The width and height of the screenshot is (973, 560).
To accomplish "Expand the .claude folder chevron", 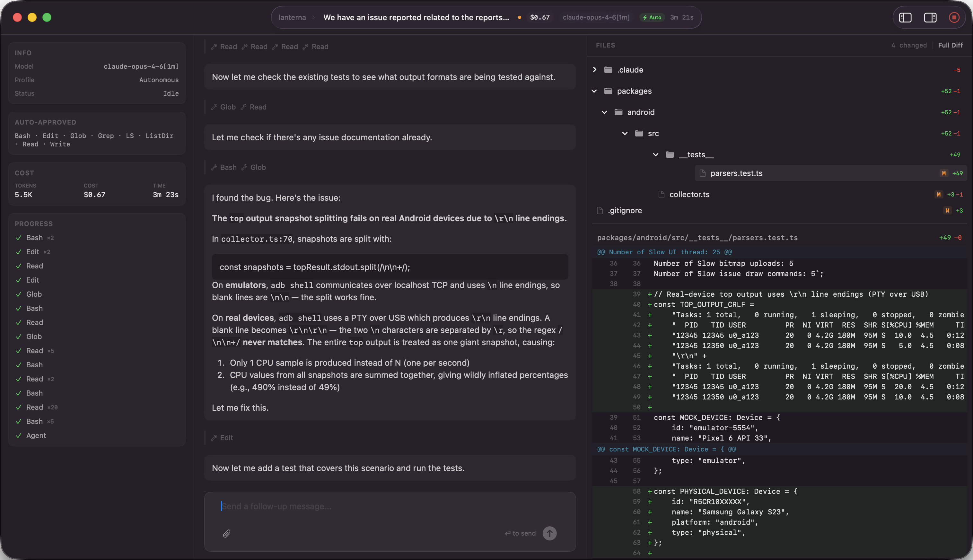I will click(x=595, y=70).
